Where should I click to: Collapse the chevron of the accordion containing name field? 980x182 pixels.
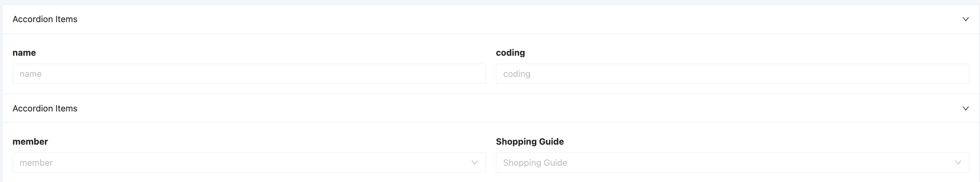(x=965, y=19)
